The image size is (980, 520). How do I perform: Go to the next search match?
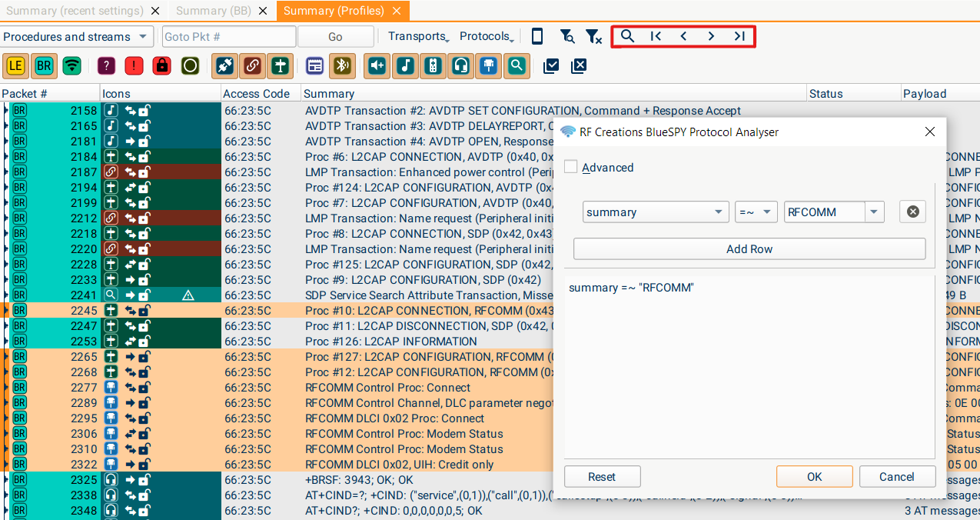[711, 36]
